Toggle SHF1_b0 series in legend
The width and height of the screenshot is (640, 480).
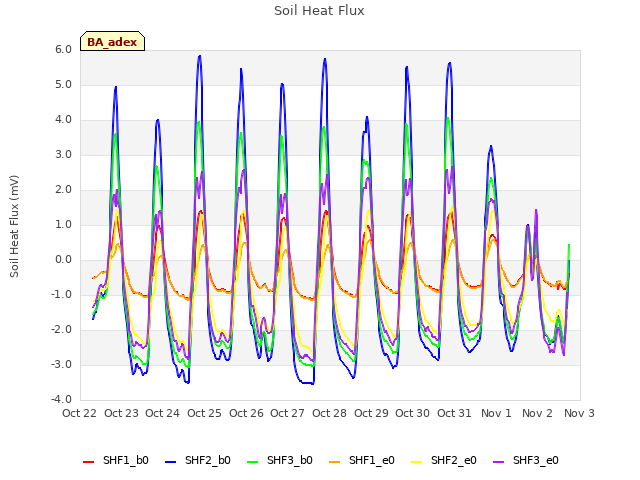(116, 460)
